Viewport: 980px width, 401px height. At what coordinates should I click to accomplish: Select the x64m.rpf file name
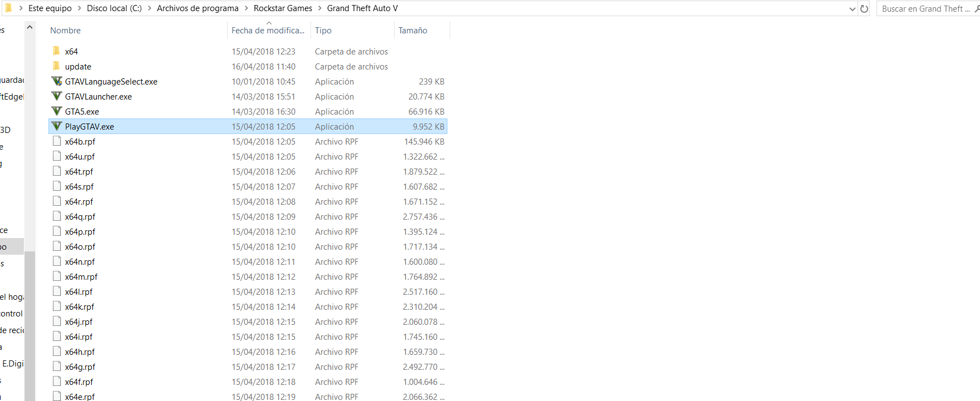pyautogui.click(x=81, y=277)
